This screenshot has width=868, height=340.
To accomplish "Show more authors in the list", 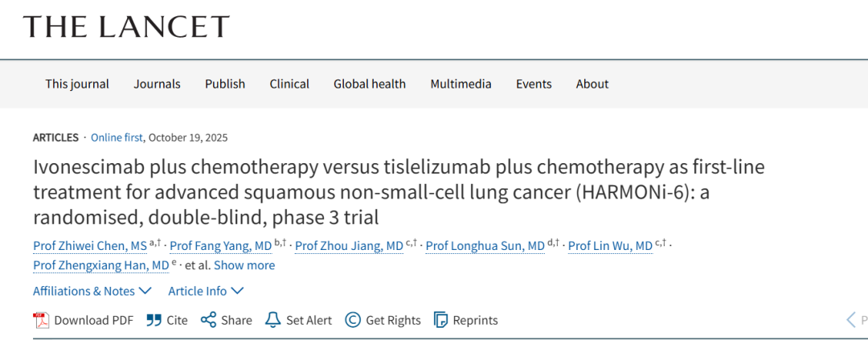I will [244, 264].
